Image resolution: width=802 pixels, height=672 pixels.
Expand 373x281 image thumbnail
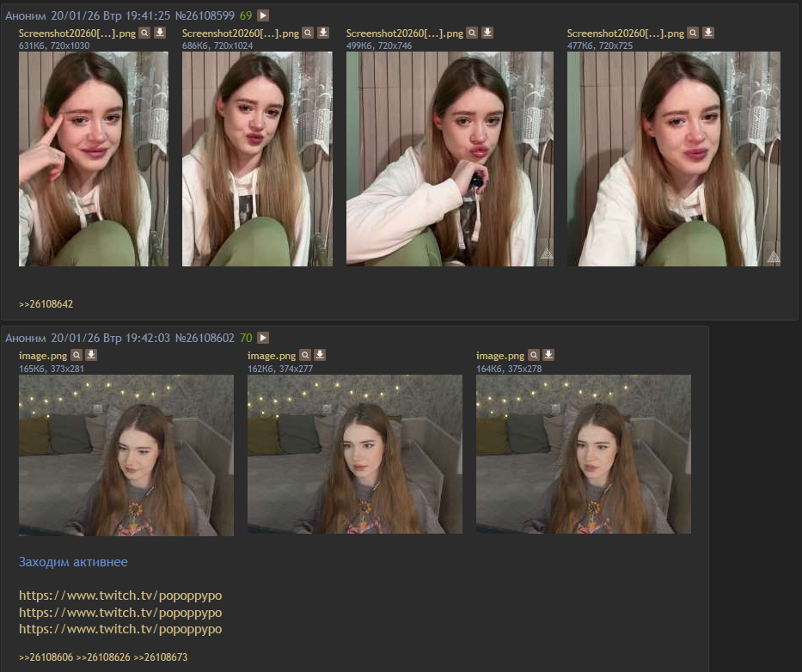[x=126, y=455]
